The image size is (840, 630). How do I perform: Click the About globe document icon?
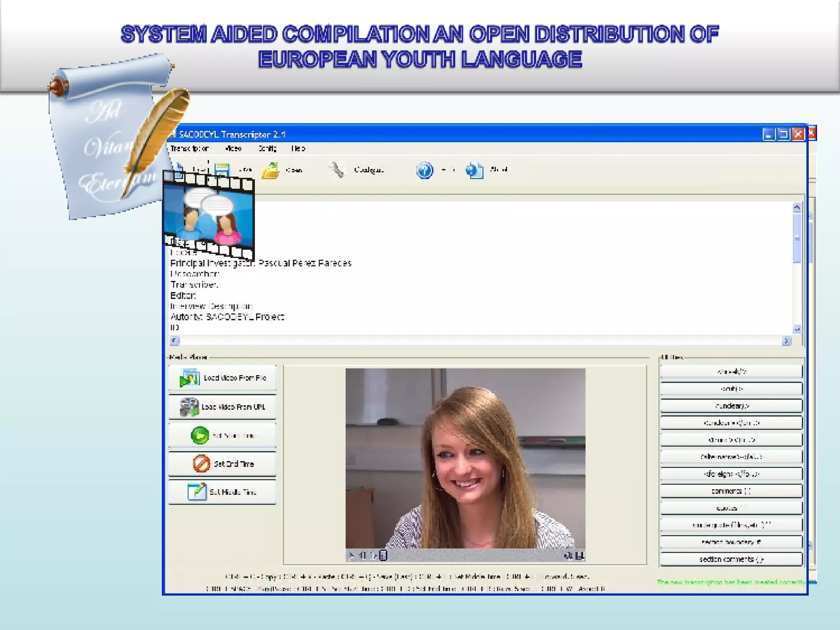click(474, 170)
